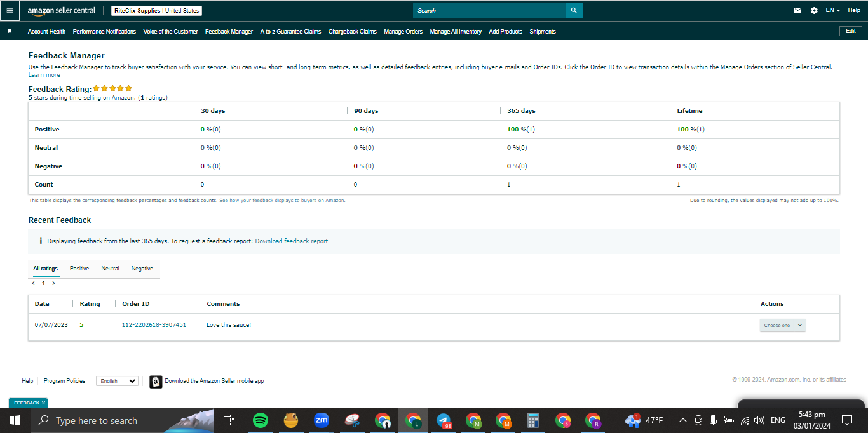Click the search magnifier button
This screenshot has width=868, height=433.
574,11
